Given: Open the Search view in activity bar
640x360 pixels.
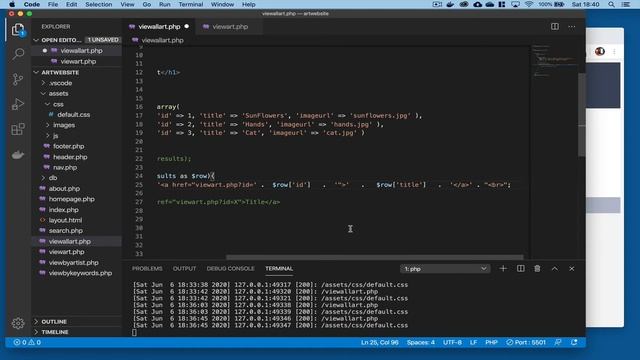Looking at the screenshot, I should pos(18,54).
